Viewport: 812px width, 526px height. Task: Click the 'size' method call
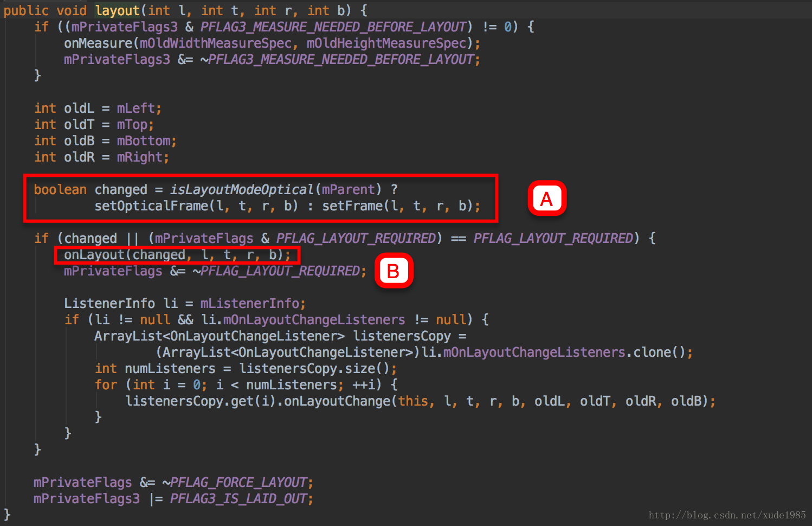[x=359, y=369]
